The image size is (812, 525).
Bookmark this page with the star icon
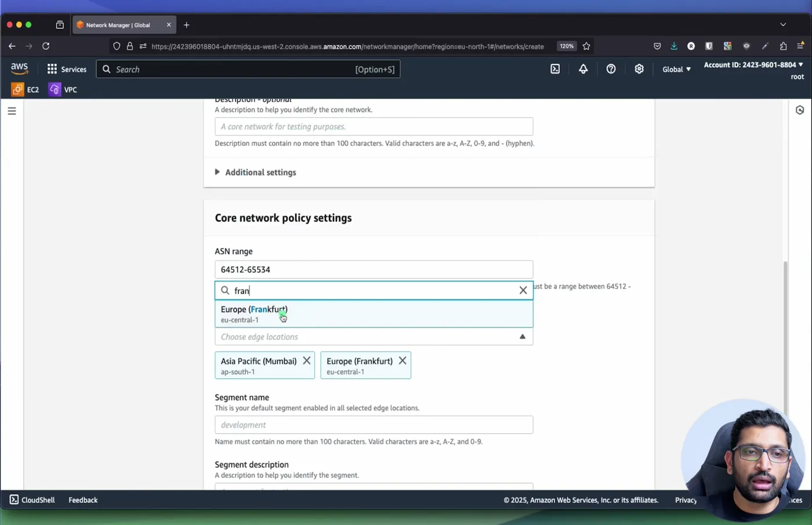click(586, 46)
